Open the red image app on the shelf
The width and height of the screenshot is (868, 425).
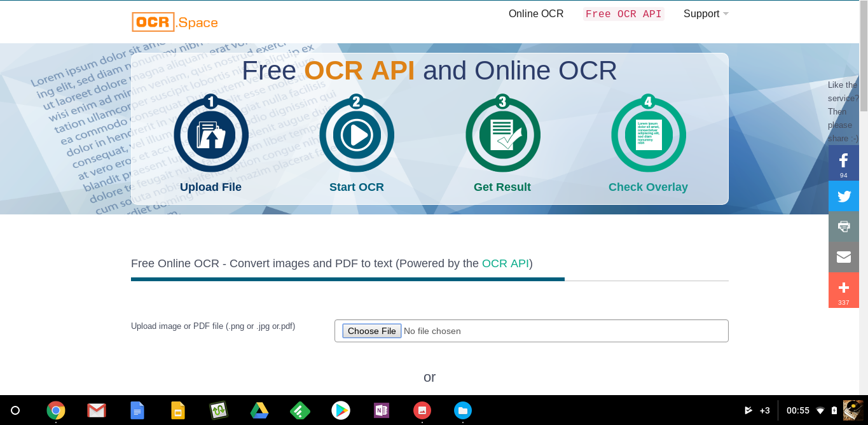coord(422,410)
